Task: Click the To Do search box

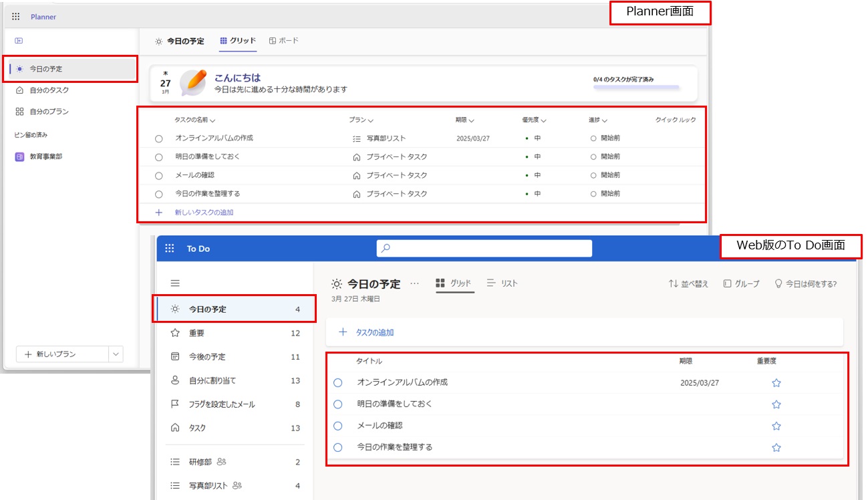Action: [x=484, y=248]
